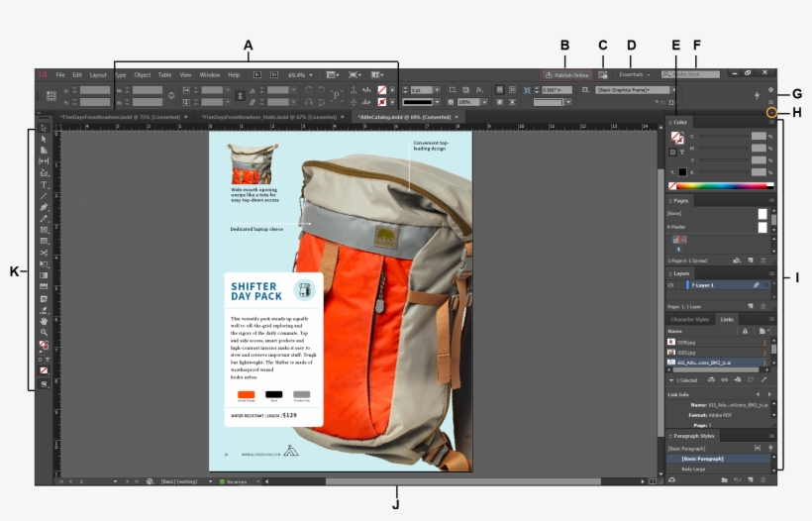Open the File menu

point(60,75)
